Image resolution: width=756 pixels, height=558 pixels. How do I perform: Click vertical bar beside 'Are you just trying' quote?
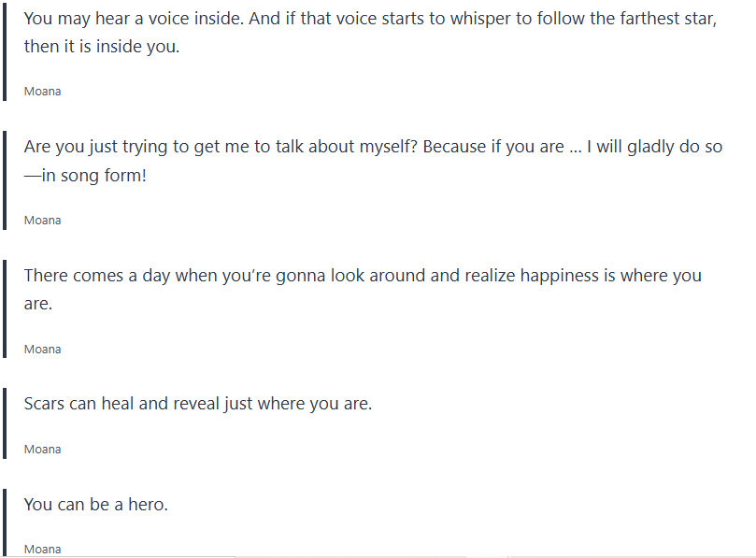click(5, 179)
